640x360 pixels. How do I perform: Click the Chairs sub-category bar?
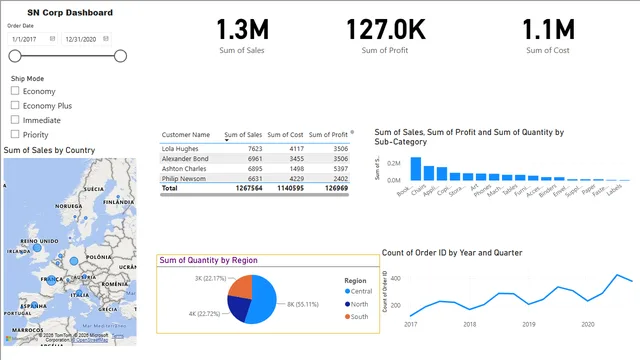coord(429,173)
